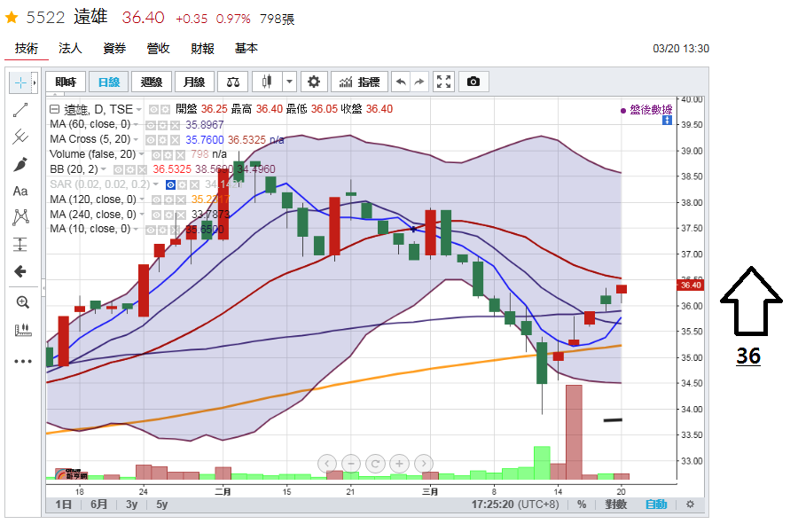Select the 日線 daily interval
Image resolution: width=798 pixels, height=532 pixels.
pyautogui.click(x=108, y=82)
